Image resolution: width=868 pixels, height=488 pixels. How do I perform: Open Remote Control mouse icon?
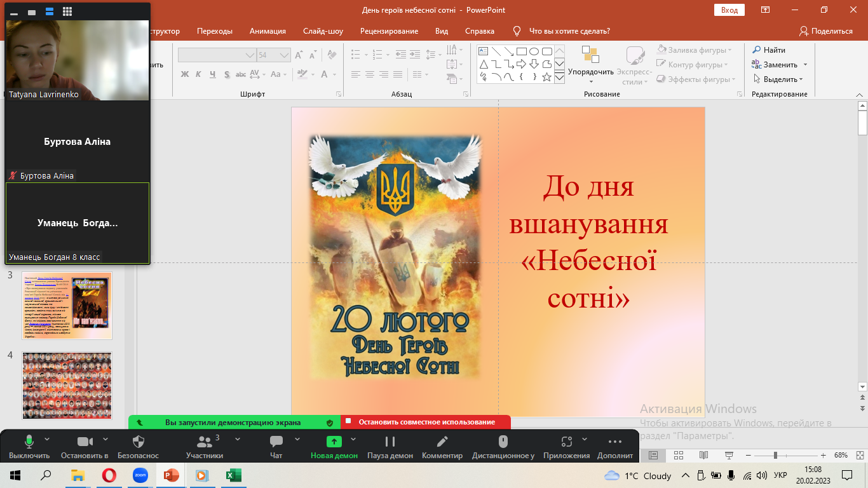point(503,442)
